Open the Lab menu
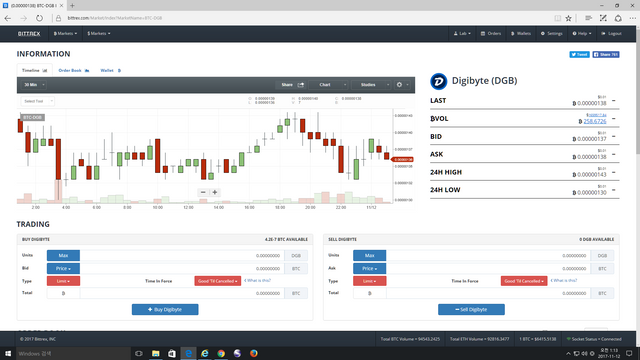 coord(462,33)
